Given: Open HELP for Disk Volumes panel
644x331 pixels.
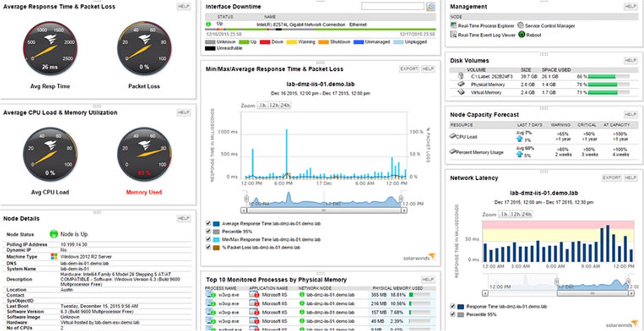Looking at the screenshot, I should [630, 60].
